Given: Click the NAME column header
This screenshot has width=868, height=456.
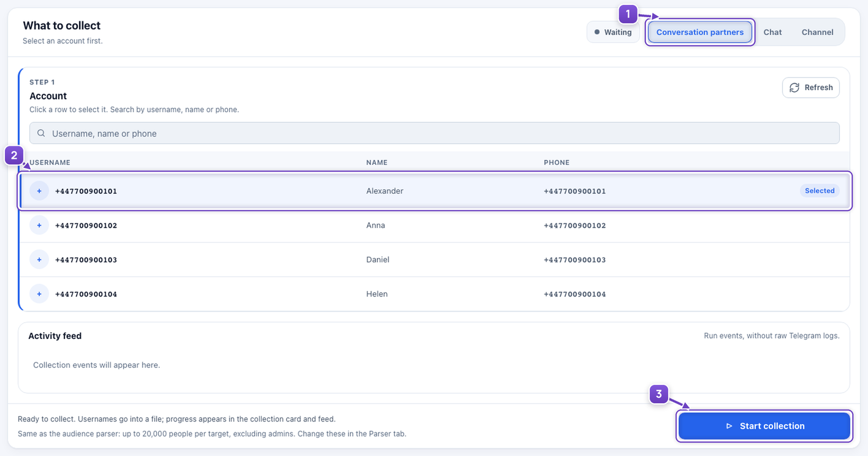Looking at the screenshot, I should tap(377, 162).
